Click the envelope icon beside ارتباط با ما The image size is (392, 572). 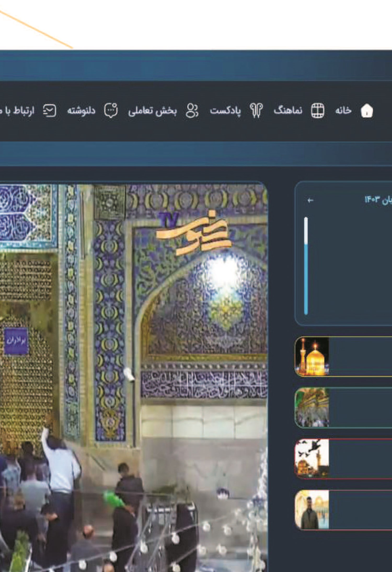(x=50, y=111)
